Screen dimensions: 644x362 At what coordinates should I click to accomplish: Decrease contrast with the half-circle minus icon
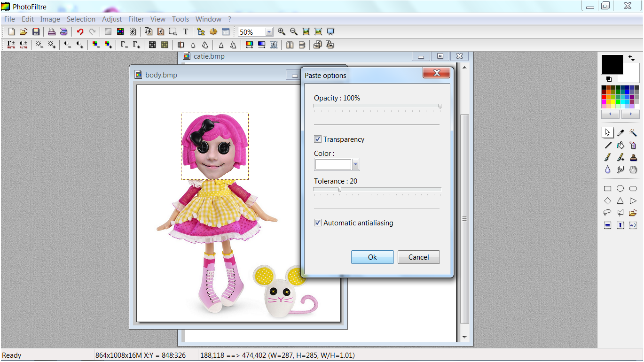click(x=68, y=45)
